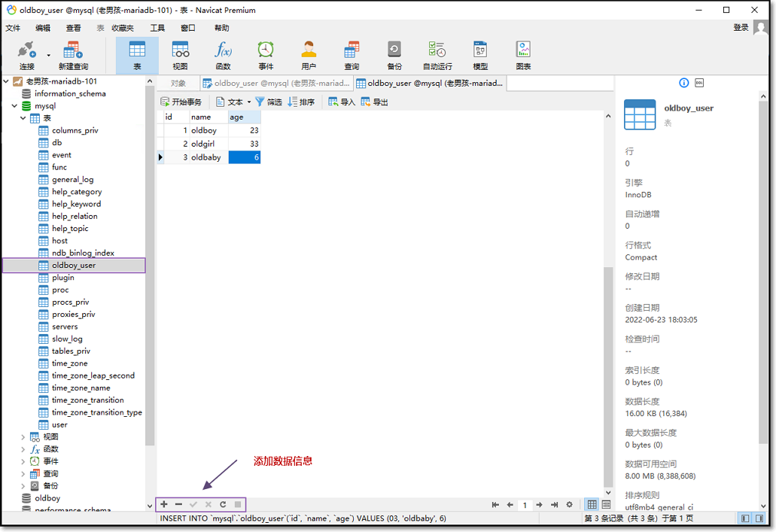
Task: Open the 备份 (Backup) toolbar icon
Action: click(394, 54)
